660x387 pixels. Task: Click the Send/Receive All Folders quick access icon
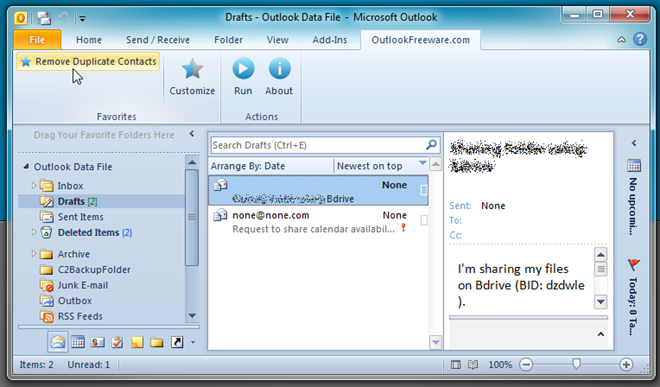tap(44, 18)
